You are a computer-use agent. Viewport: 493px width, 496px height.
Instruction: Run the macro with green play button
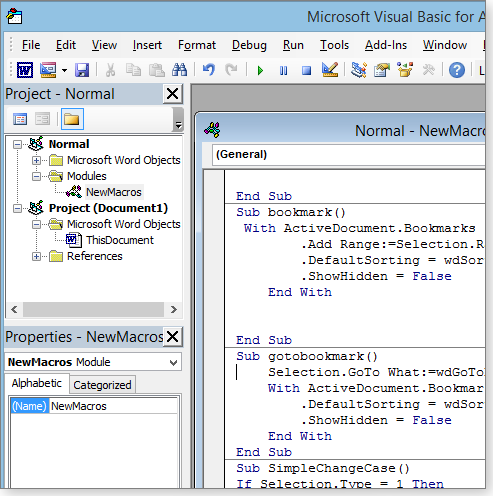261,71
